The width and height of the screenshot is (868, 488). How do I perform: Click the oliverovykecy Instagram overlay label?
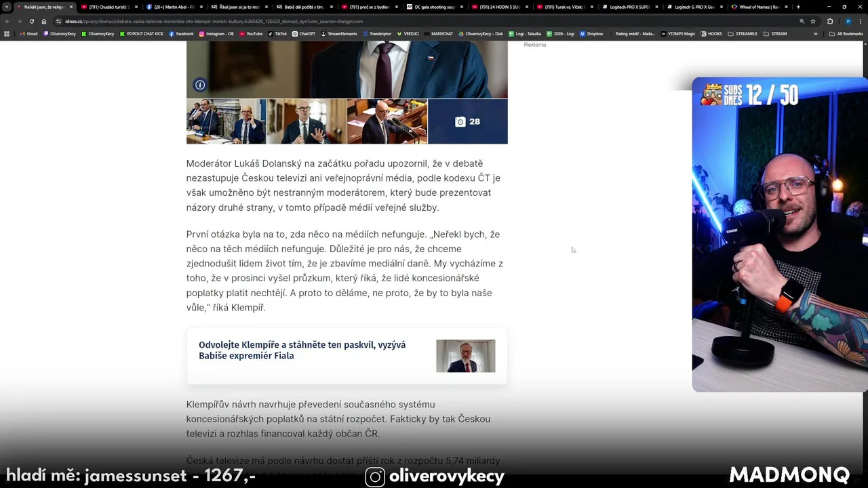[x=435, y=476]
